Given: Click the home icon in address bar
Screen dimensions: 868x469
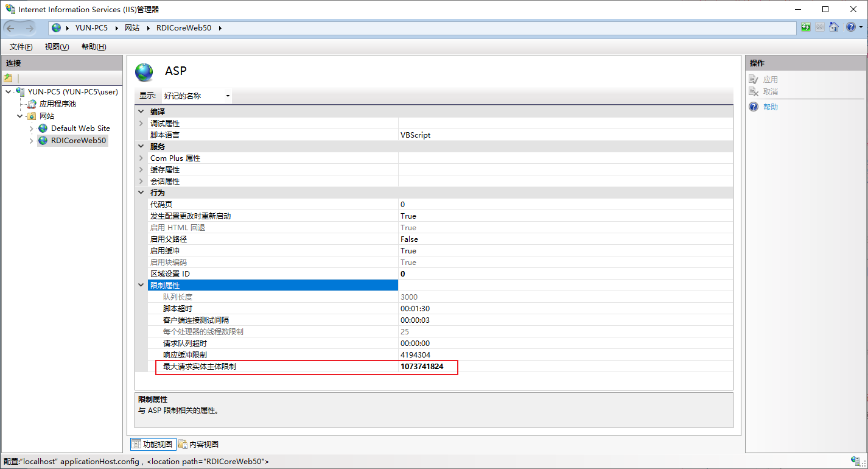Looking at the screenshot, I should click(x=834, y=27).
